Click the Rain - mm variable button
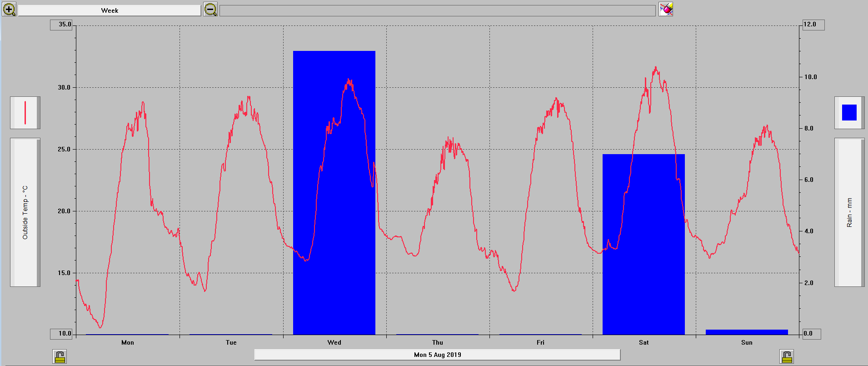This screenshot has width=868, height=366. coord(849,212)
